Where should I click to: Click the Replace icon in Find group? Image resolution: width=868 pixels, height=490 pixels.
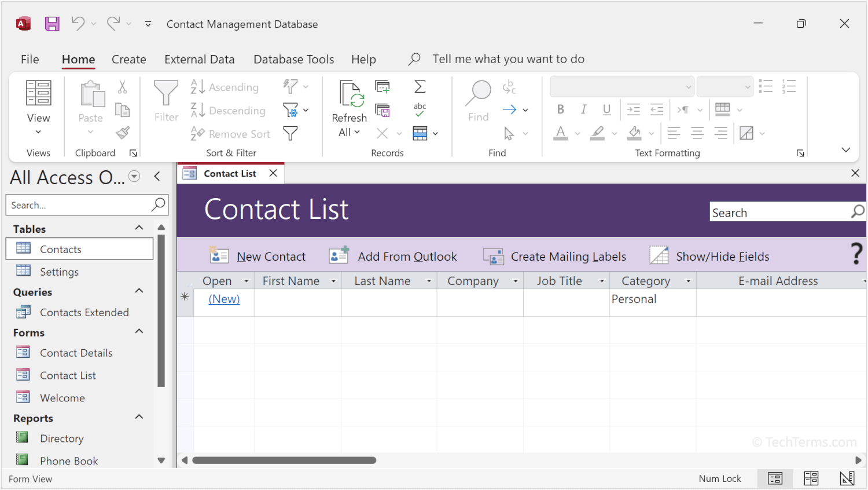click(509, 87)
